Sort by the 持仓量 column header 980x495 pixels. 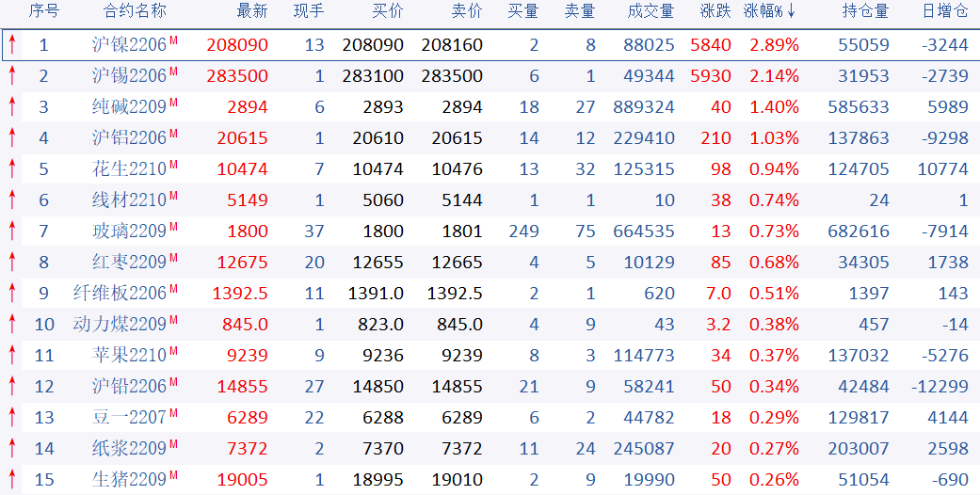click(x=865, y=11)
